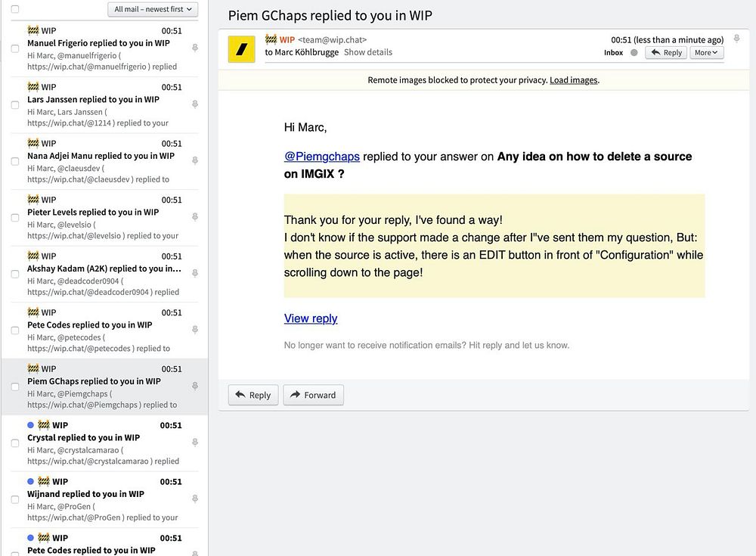The image size is (756, 556).
Task: Check the Manuel Frigerio message checkbox
Action: click(15, 48)
